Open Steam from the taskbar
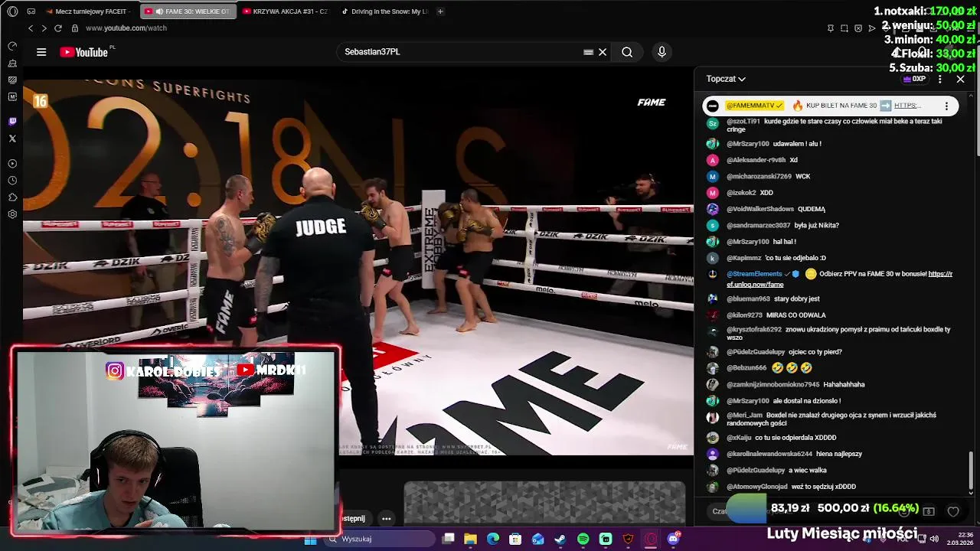 560,540
